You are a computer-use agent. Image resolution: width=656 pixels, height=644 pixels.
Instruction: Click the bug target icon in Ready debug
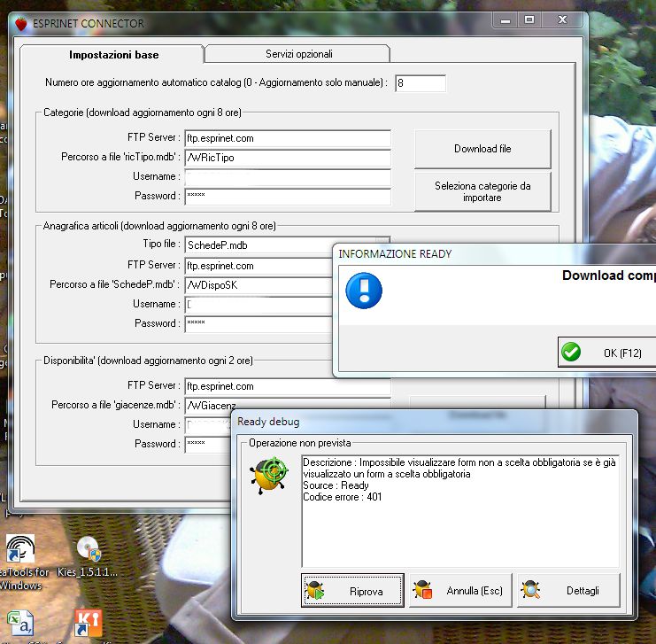click(x=270, y=476)
